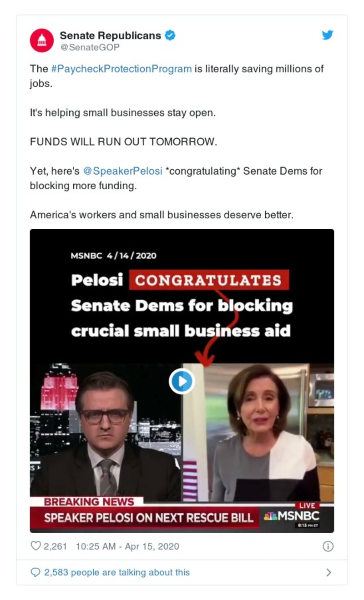Open the tweet info circle icon
This screenshot has height=600, width=364.
(x=328, y=546)
